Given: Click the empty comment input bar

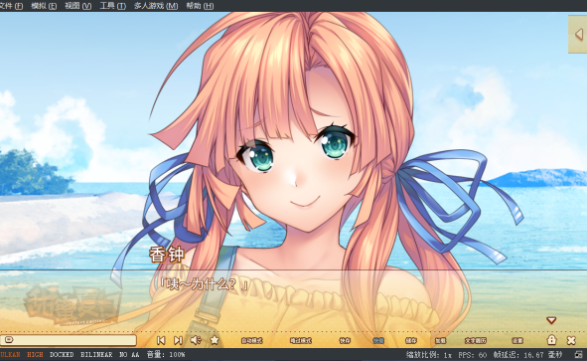Looking at the screenshot, I should (x=68, y=340).
